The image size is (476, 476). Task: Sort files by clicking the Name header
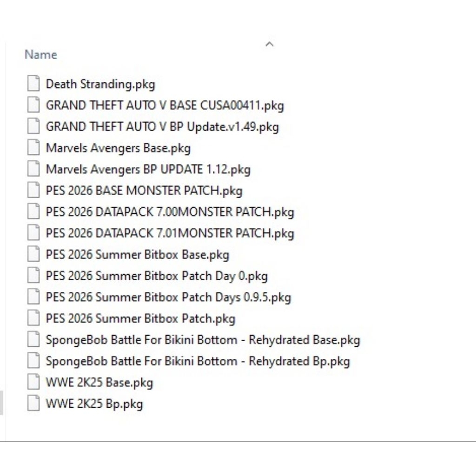pos(40,54)
